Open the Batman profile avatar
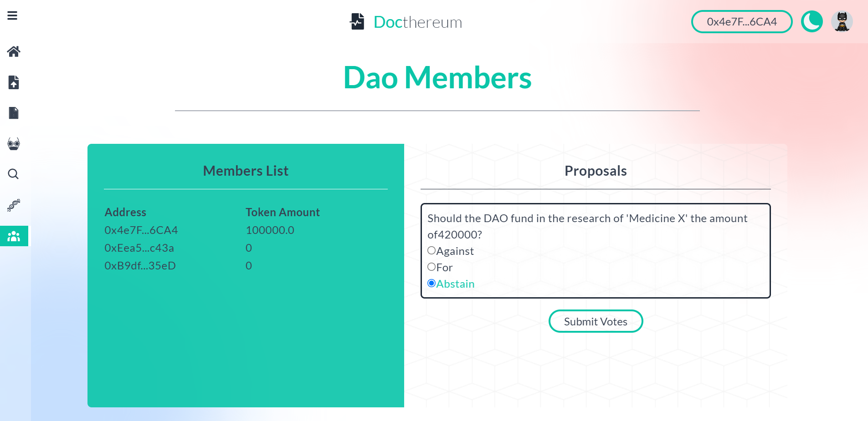Image resolution: width=868 pixels, height=421 pixels. point(842,21)
